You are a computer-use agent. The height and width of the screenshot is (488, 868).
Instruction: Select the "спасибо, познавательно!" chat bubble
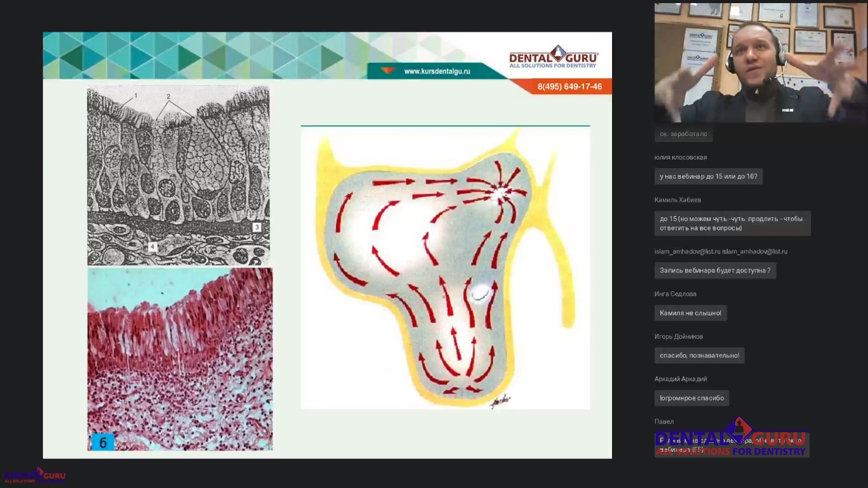[x=699, y=355]
